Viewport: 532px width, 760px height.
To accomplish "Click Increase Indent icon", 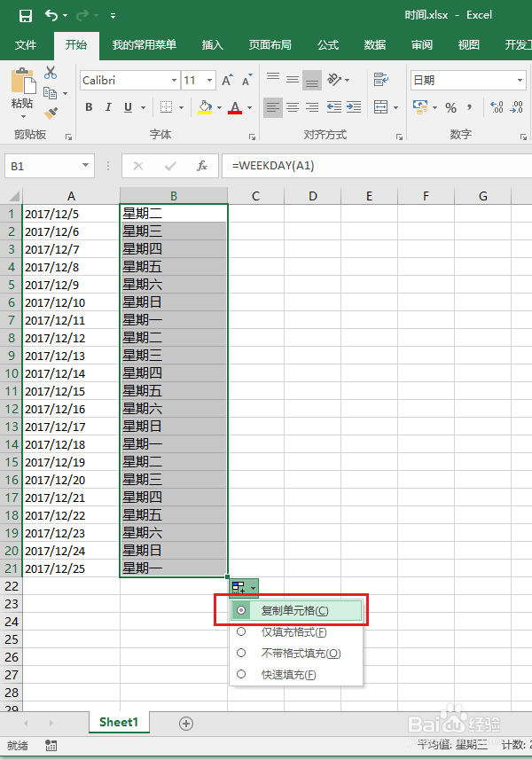I will pos(354,107).
